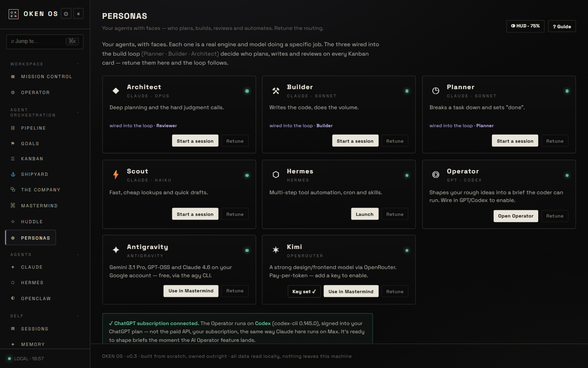This screenshot has height=368, width=588.
Task: Click the Codex link in the notice
Action: tap(263, 323)
